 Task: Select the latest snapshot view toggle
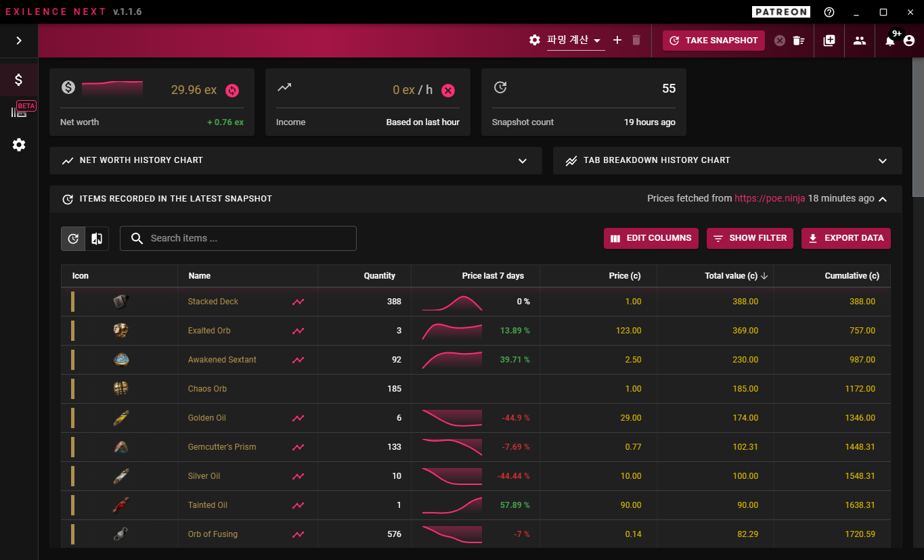click(73, 239)
